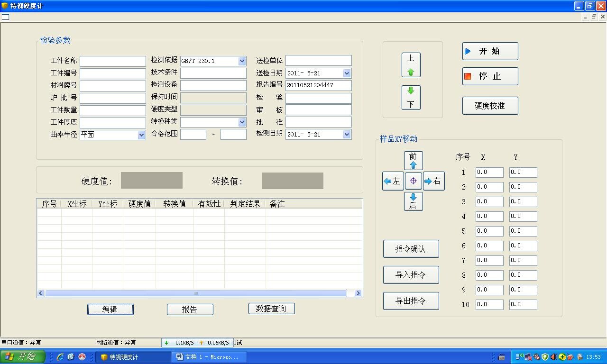The width and height of the screenshot is (607, 364).
Task: Click the Up (上) arrow movement button
Action: point(411,65)
